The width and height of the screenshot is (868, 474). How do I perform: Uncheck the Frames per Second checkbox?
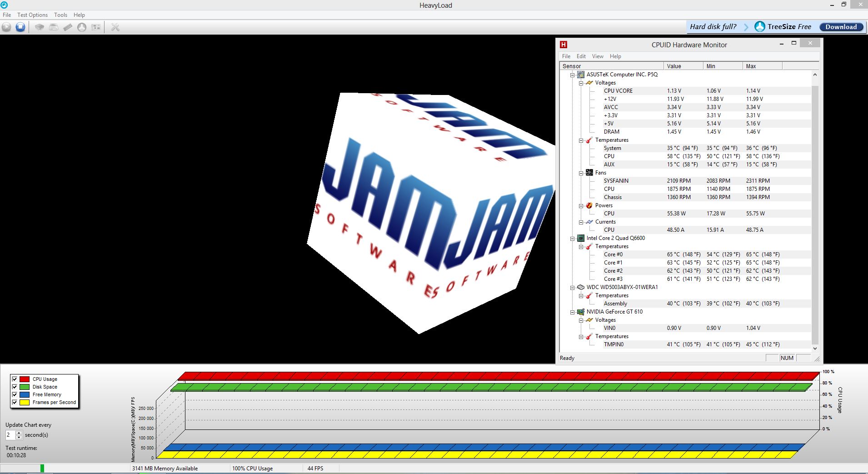(15, 402)
